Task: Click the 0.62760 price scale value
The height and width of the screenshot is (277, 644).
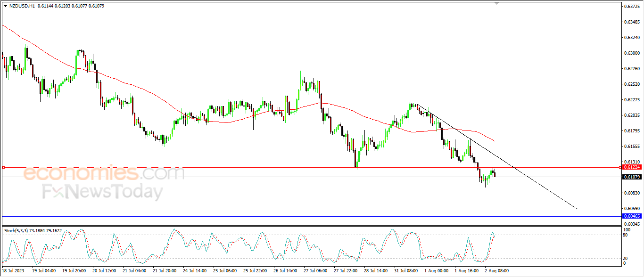Action: 632,68
